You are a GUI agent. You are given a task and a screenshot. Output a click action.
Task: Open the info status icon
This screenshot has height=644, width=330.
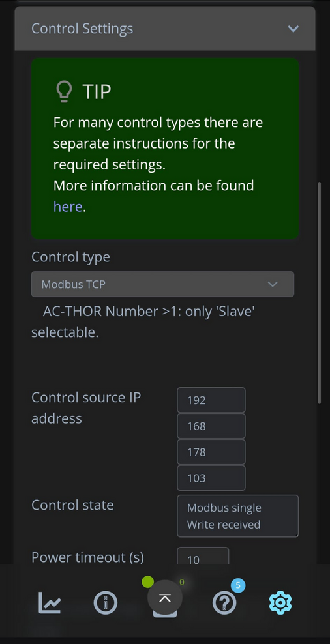[x=106, y=602]
